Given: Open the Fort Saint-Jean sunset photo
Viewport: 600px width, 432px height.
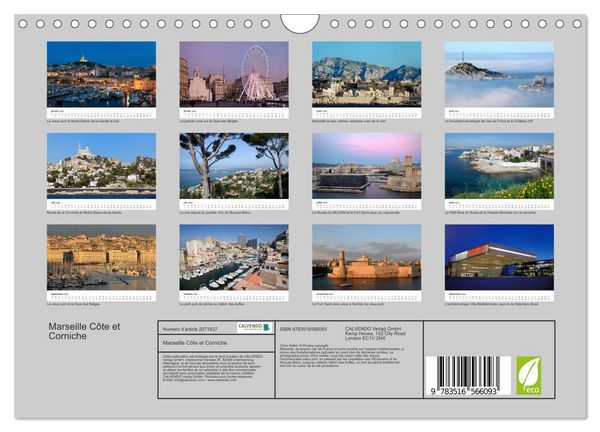Looking at the screenshot, I should pyautogui.click(x=367, y=257).
